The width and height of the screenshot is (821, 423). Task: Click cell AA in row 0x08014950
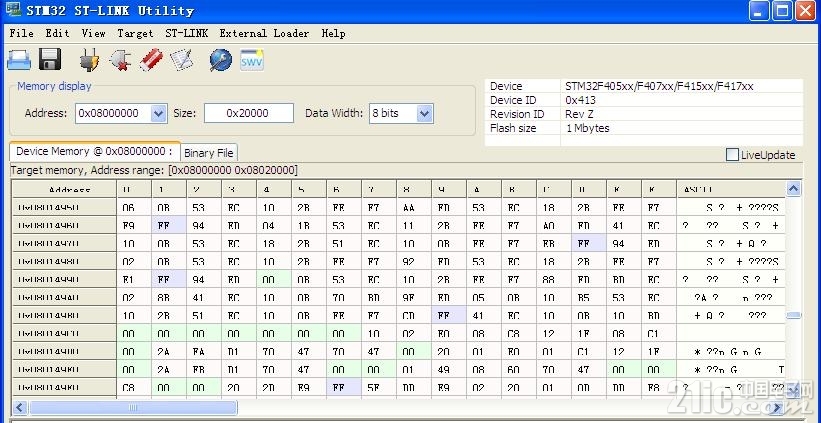[414, 207]
